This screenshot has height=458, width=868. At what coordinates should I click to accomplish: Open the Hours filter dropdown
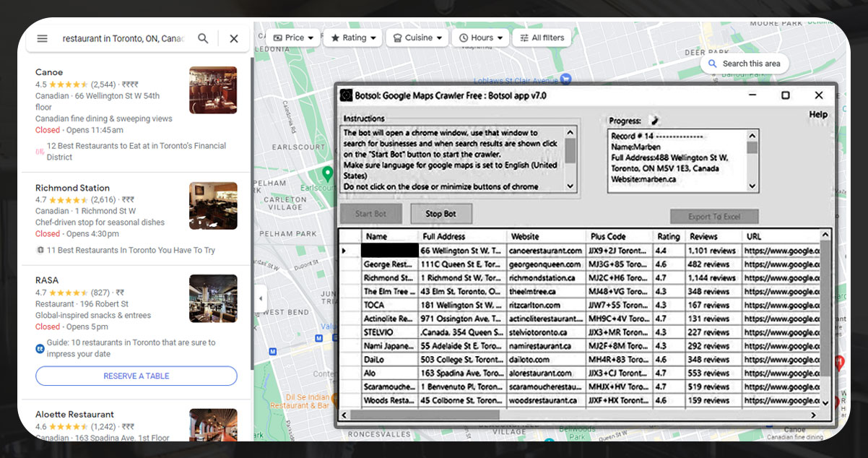[x=481, y=38]
